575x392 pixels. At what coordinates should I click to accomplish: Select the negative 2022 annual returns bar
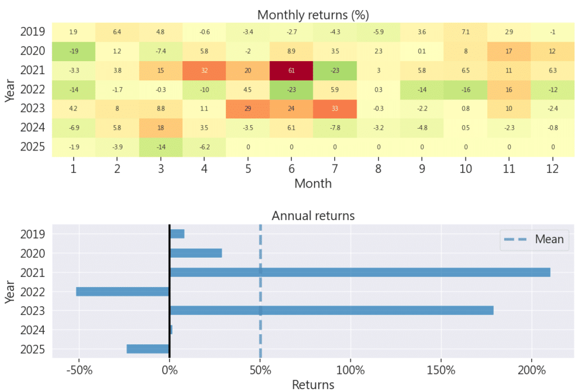tap(122, 291)
